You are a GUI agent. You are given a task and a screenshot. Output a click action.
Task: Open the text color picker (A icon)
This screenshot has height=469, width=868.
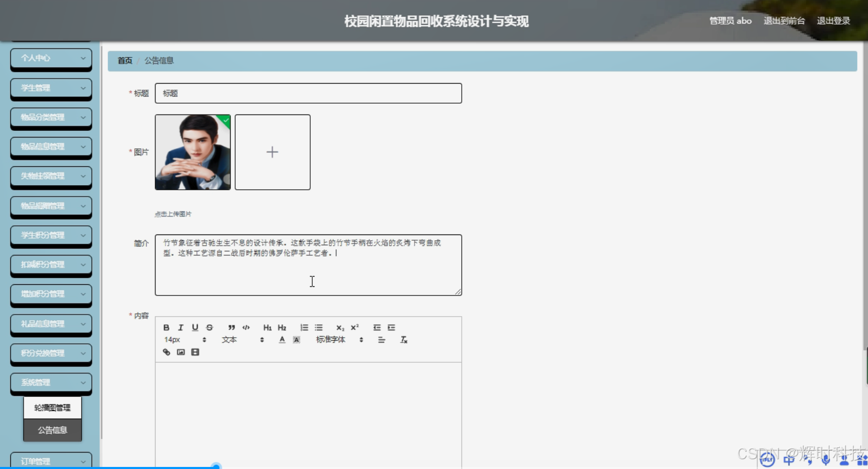[x=282, y=339]
